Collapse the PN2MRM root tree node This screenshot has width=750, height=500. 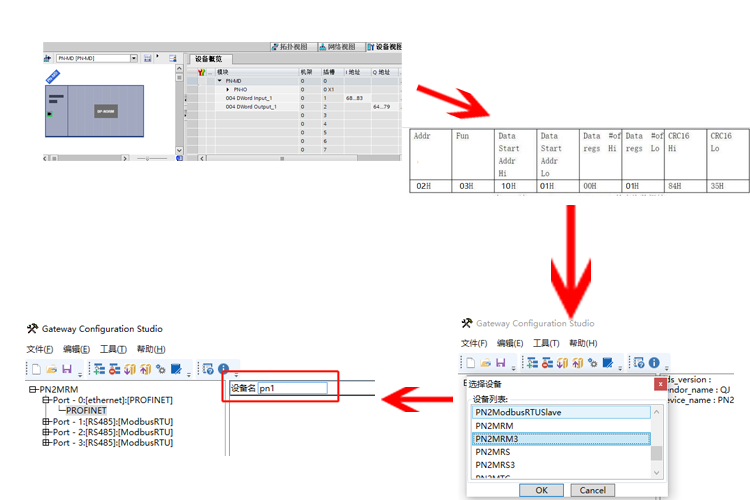pos(32,390)
